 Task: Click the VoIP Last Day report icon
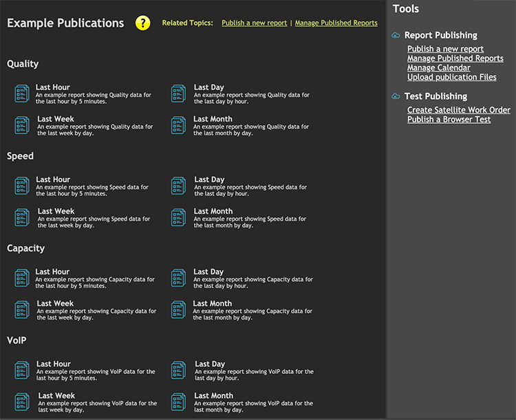(179, 370)
